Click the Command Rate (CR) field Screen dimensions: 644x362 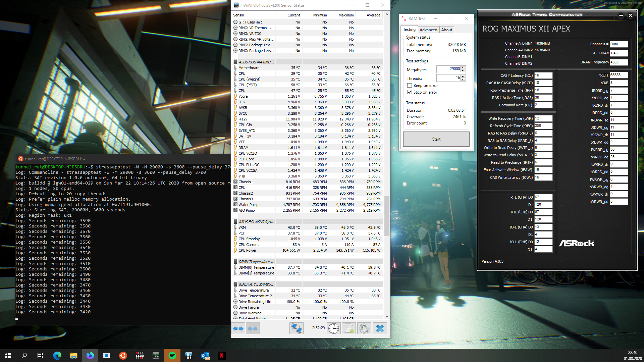[543, 105]
